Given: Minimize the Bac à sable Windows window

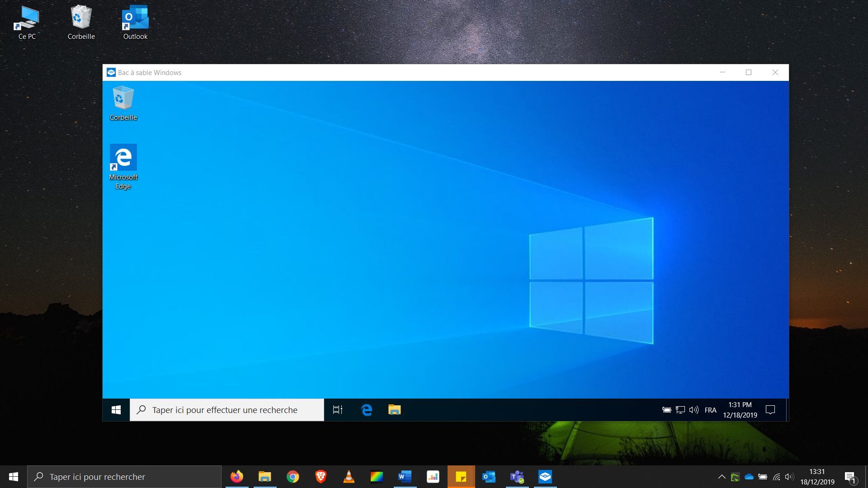Looking at the screenshot, I should point(722,72).
